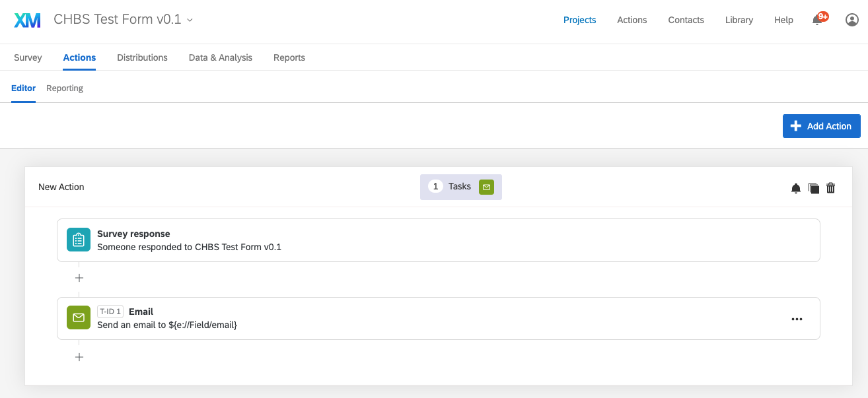Click the 1 Tasks summary badge
This screenshot has height=398, width=868.
pyautogui.click(x=461, y=187)
